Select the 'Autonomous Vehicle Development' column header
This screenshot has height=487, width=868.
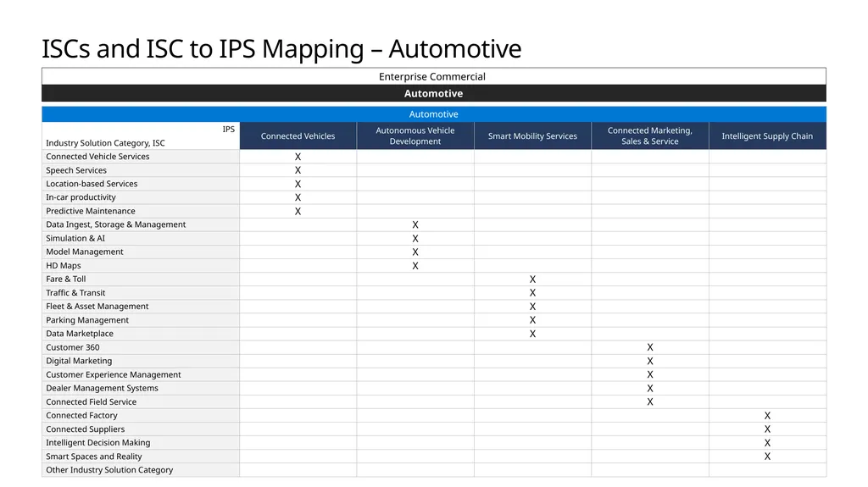pos(415,136)
